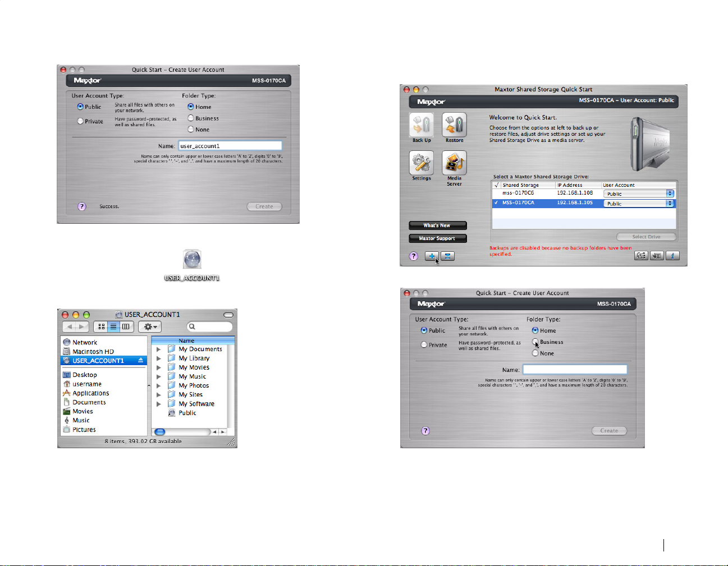Click help icon in the empty-name account window
This screenshot has height=566, width=728.
(x=425, y=431)
